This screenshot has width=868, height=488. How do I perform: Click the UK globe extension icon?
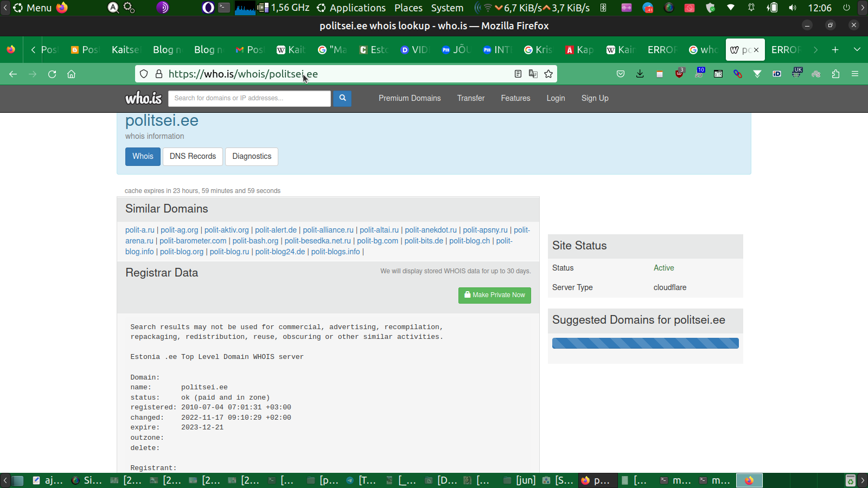click(796, 73)
